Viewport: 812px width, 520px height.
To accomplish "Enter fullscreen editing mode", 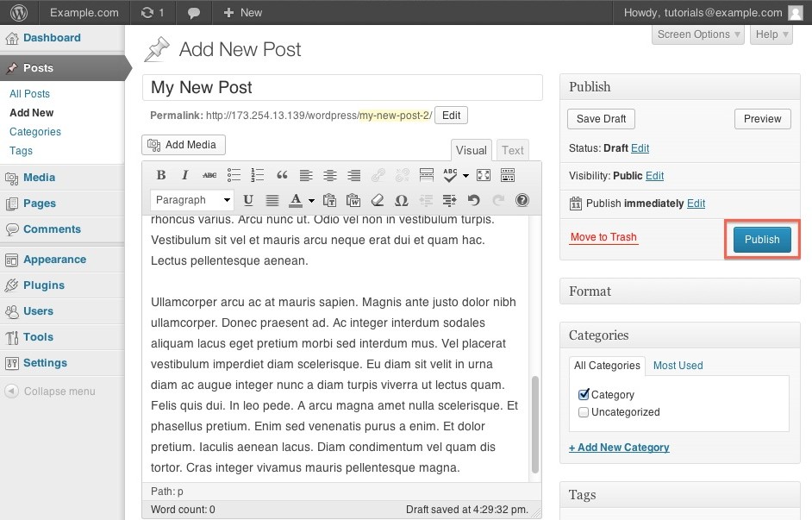I will click(484, 175).
